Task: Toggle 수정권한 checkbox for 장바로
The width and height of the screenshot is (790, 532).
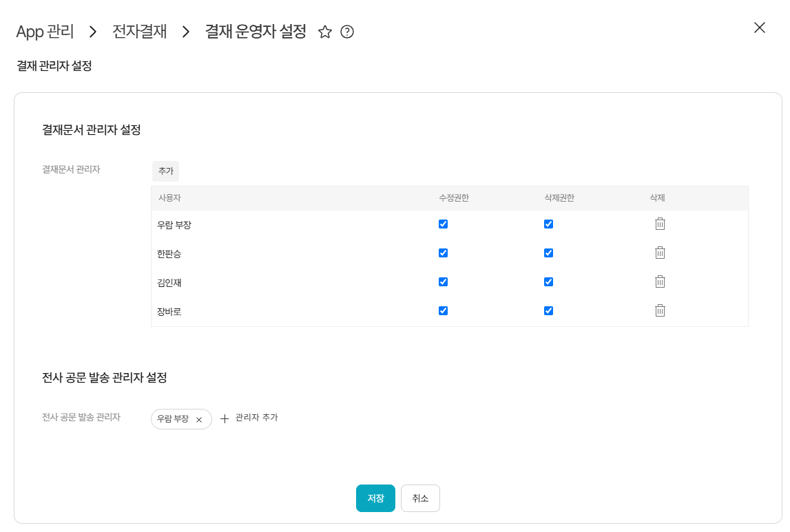Action: (443, 311)
